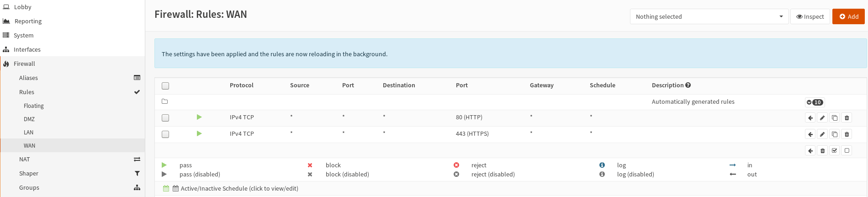Check the select-all rules header checkbox
Screen dimensions: 868x197
pos(165,86)
